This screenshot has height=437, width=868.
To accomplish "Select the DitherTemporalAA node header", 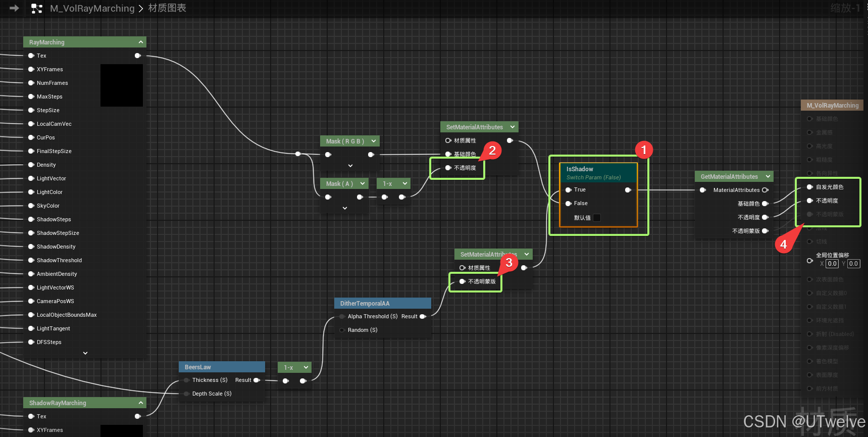I will point(383,303).
